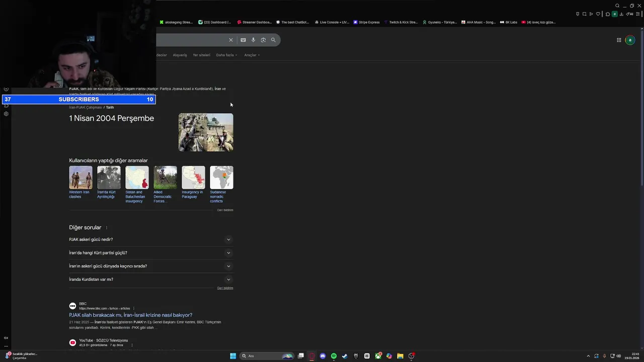Open the extensions cube icon

click(608, 14)
